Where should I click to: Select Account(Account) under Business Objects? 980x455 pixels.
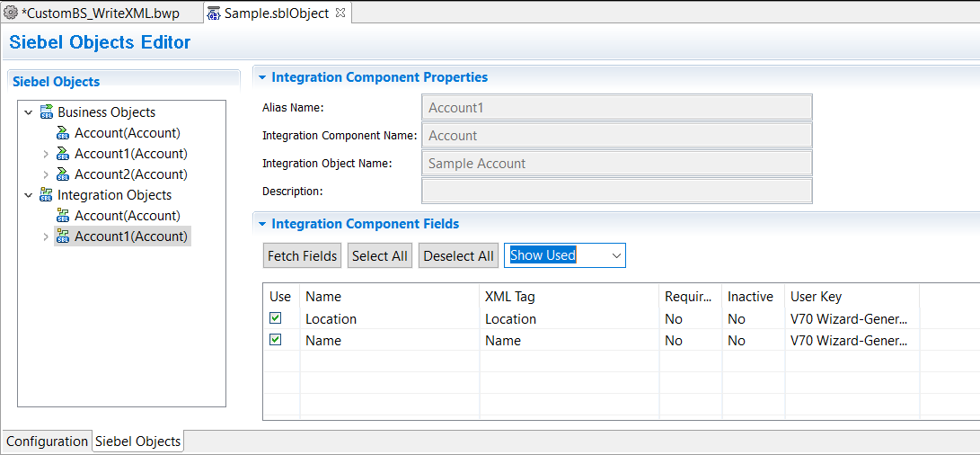pos(128,133)
